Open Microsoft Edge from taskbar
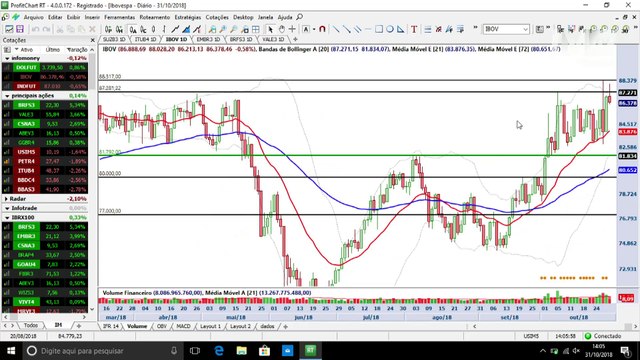This screenshot has height=360, width=640. point(219,351)
